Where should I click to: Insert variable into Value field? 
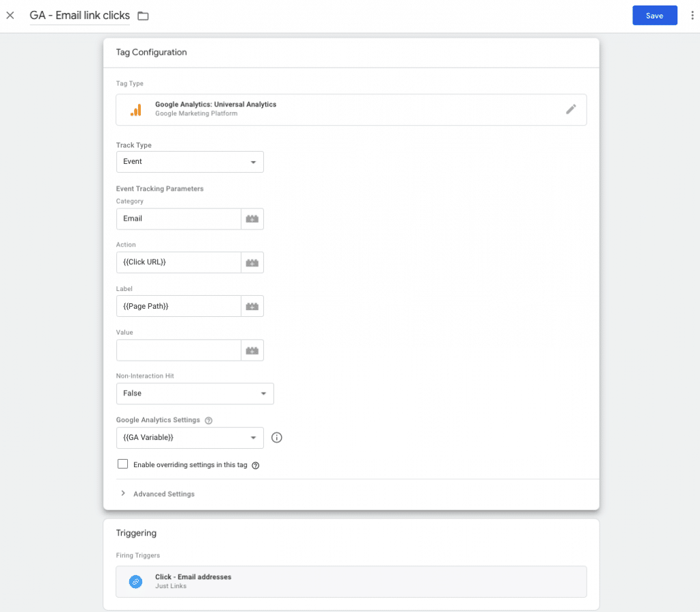coord(252,350)
